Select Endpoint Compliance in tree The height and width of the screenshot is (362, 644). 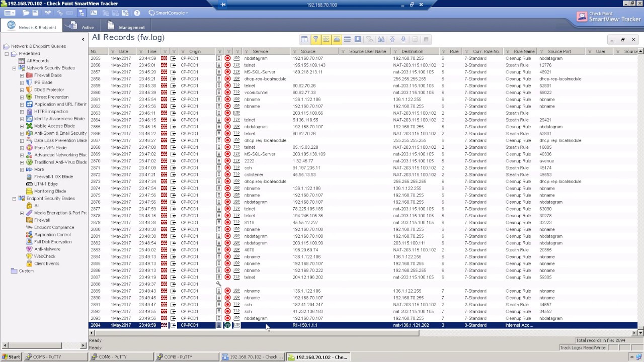[54, 227]
